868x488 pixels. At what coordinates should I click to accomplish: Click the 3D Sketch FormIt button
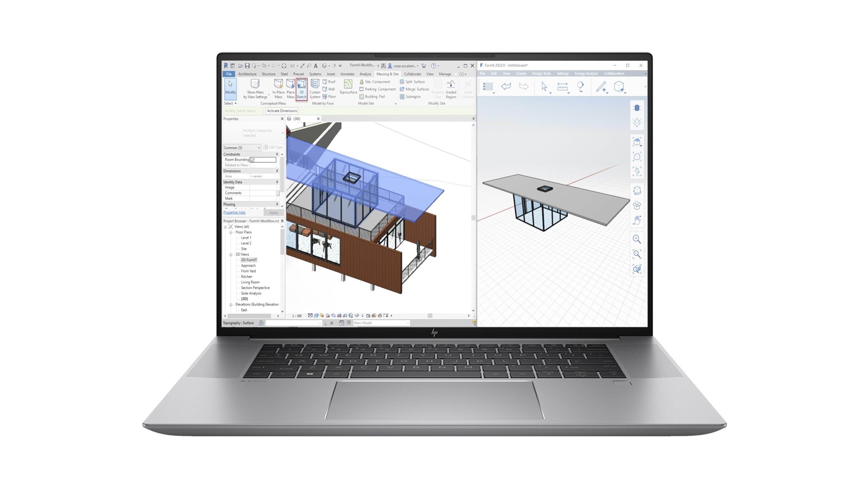coord(302,89)
